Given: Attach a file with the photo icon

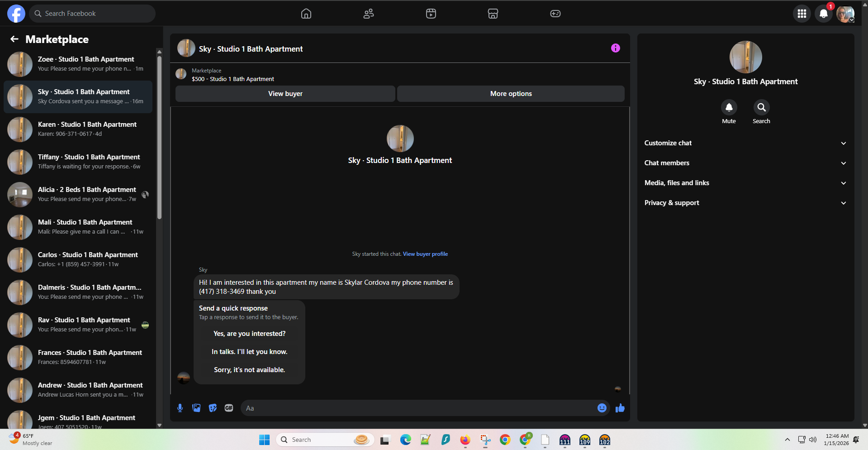Looking at the screenshot, I should tap(196, 408).
